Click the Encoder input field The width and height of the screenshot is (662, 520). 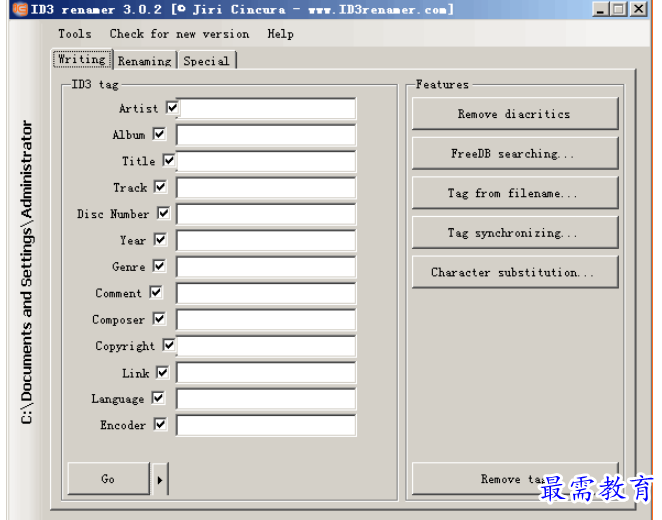[x=266, y=425]
